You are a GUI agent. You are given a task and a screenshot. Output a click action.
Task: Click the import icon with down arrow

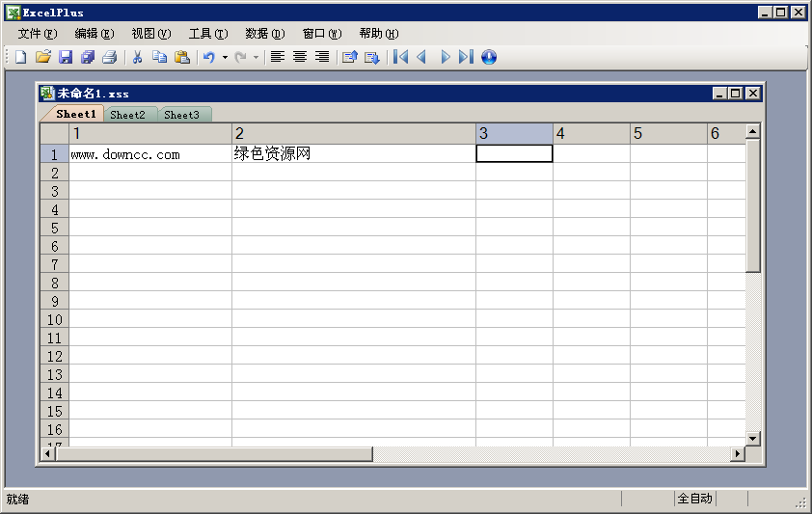click(x=372, y=57)
